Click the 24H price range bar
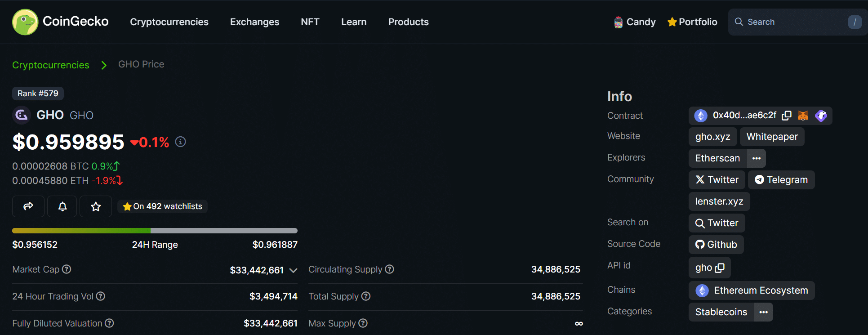 [x=155, y=231]
